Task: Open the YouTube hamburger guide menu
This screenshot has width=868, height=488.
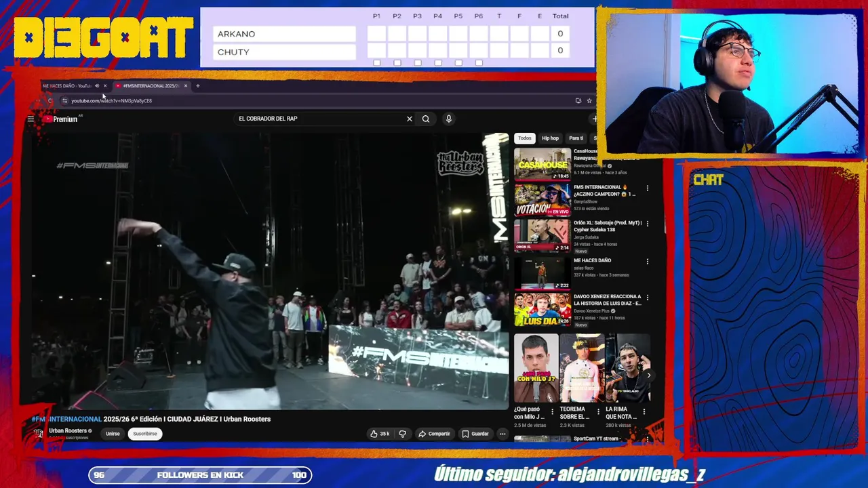Action: [x=31, y=119]
